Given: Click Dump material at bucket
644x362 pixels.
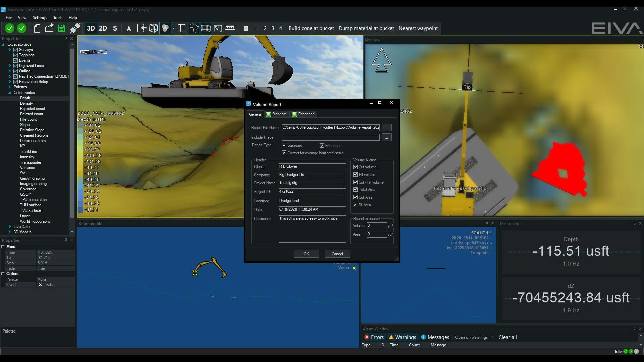Looking at the screenshot, I should [x=366, y=28].
